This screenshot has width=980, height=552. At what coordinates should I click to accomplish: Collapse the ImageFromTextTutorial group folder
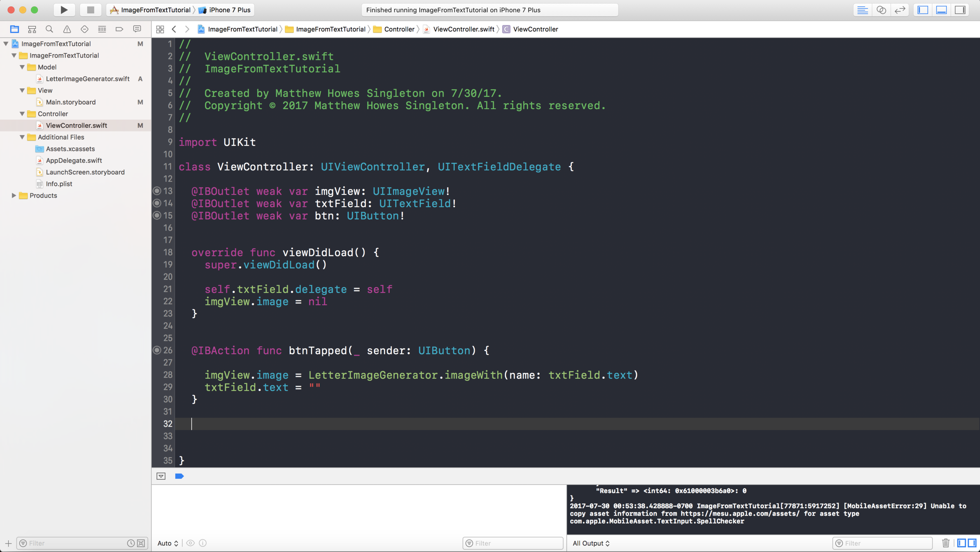coord(14,55)
